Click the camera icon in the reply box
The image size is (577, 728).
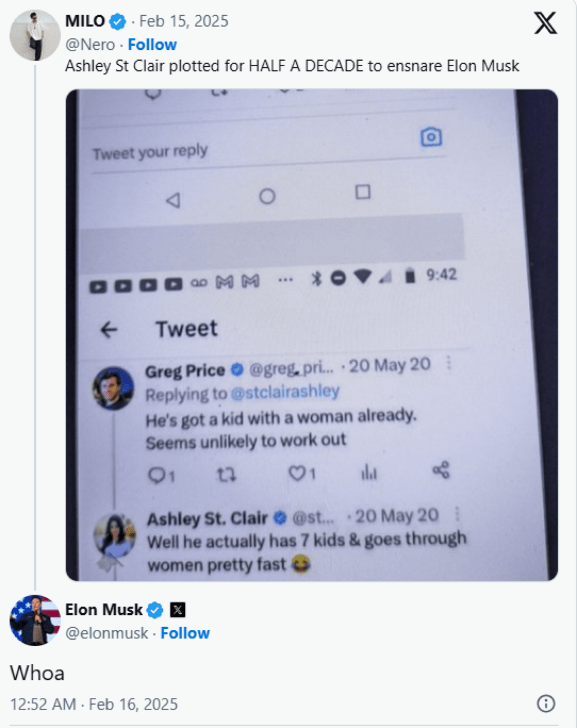pyautogui.click(x=431, y=137)
